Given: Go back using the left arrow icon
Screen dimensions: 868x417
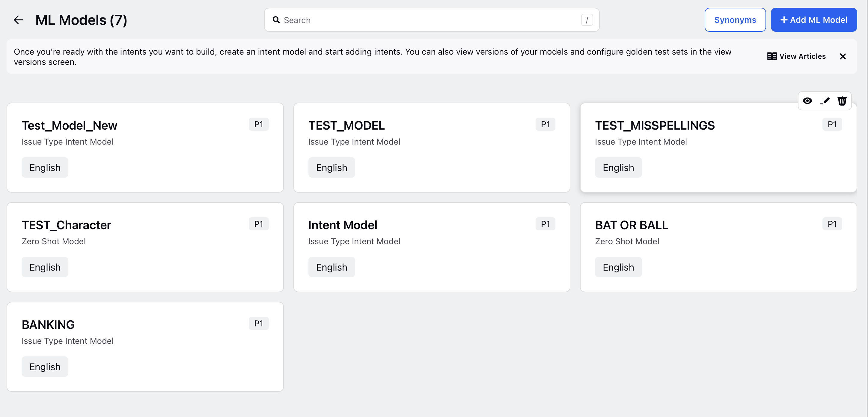Looking at the screenshot, I should coord(19,20).
